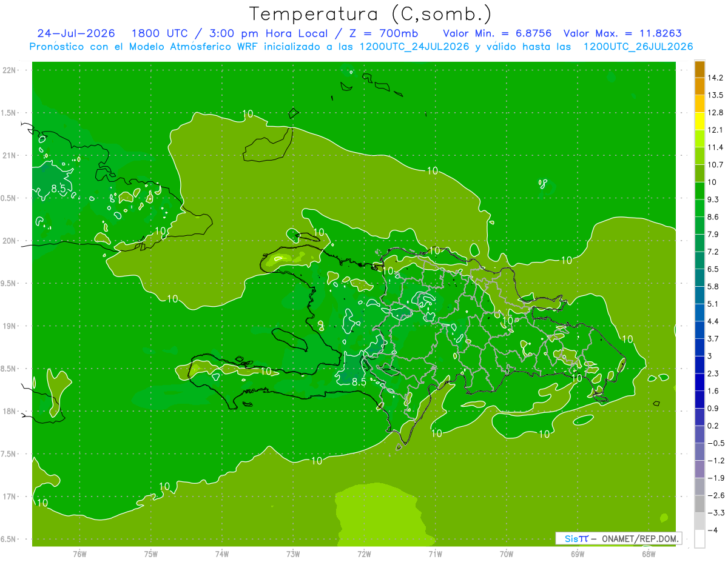Click the '3.7' colorbar value
Image resolution: width=728 pixels, height=562 pixels.
[x=714, y=338]
